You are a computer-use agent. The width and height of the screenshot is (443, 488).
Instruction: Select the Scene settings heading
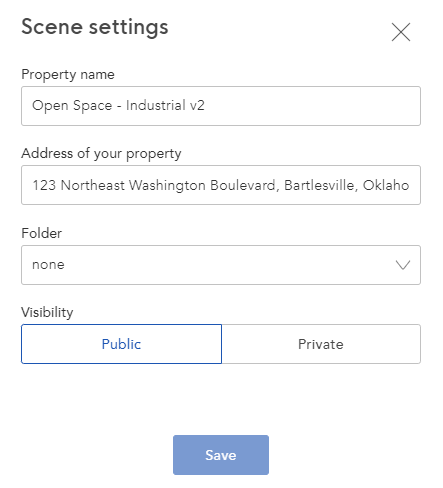tap(95, 27)
